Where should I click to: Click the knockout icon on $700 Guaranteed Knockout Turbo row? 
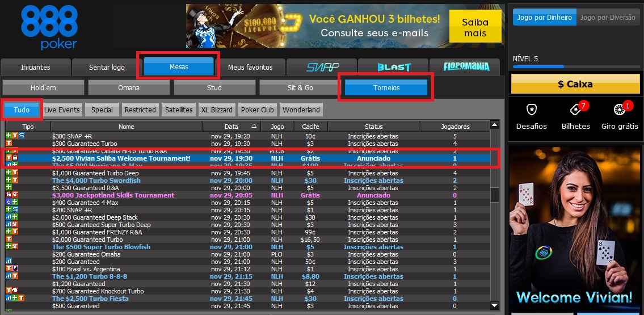(x=15, y=291)
